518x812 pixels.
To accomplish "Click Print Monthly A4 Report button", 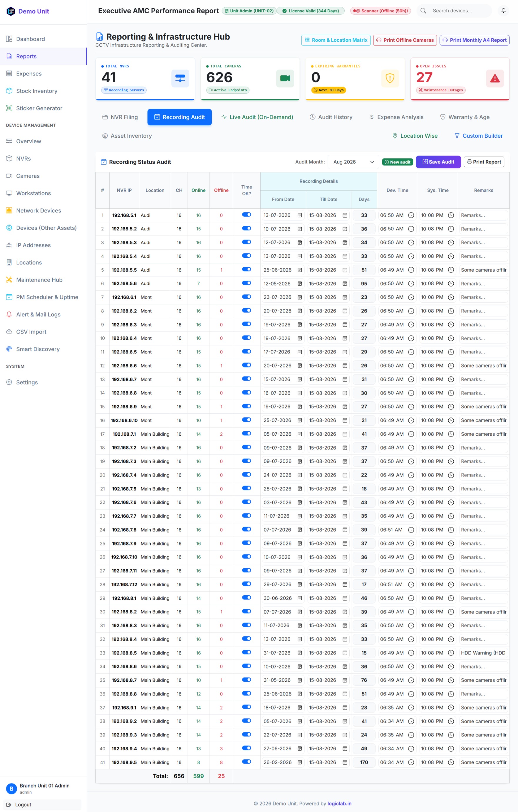I will 475,40.
